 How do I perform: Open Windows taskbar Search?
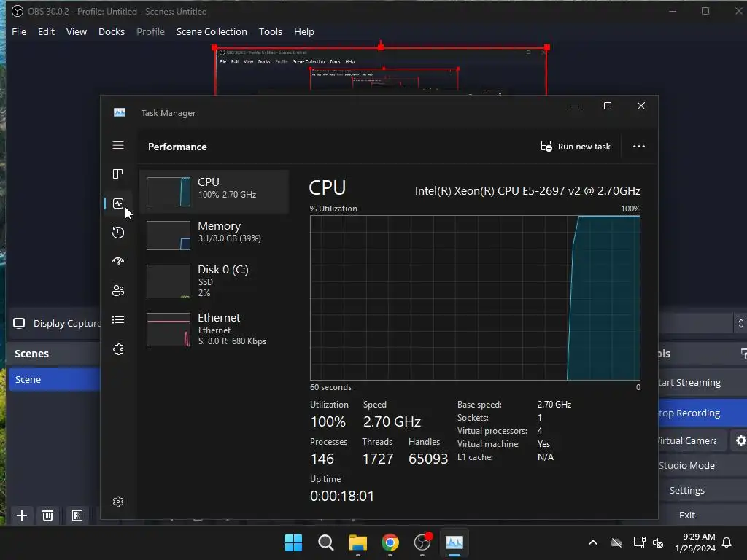pos(326,542)
